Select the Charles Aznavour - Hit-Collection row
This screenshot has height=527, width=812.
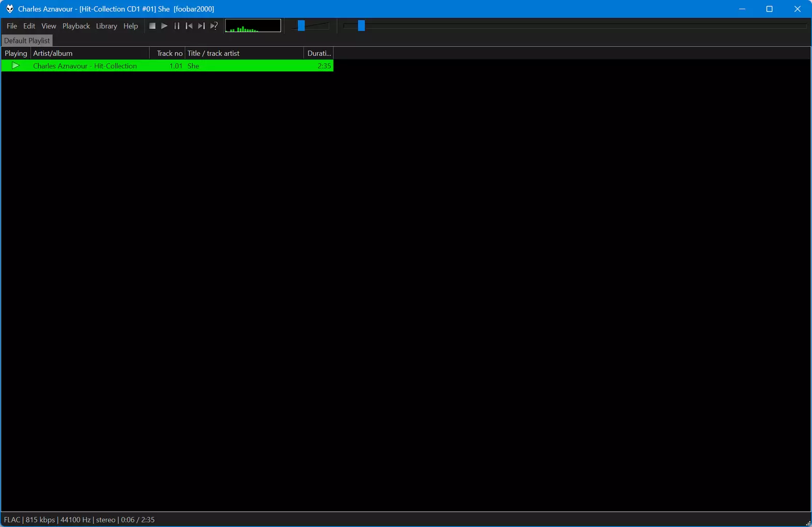point(167,66)
